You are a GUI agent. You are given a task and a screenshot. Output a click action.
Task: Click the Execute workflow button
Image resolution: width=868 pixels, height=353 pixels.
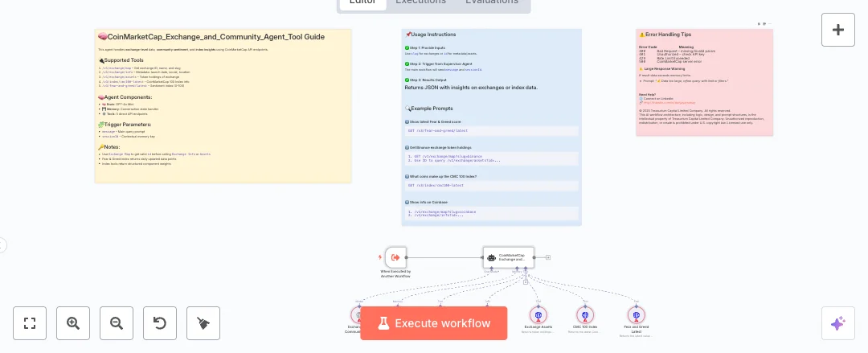click(434, 323)
